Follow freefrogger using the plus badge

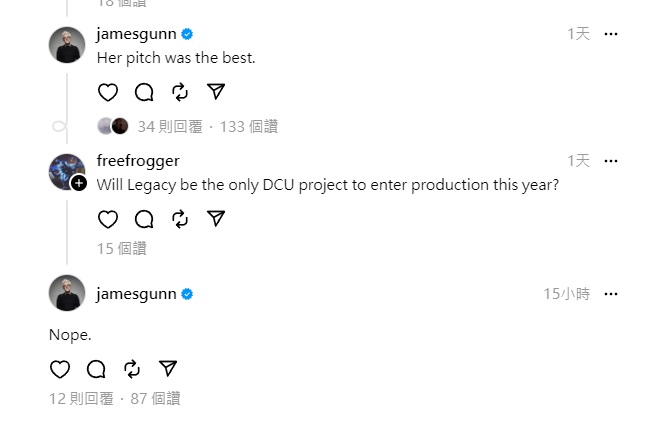point(79,183)
